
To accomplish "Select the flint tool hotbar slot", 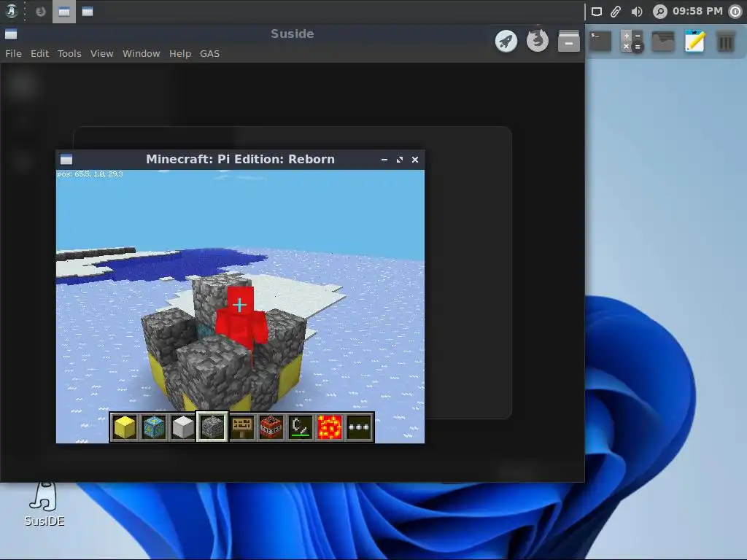I will 301,427.
